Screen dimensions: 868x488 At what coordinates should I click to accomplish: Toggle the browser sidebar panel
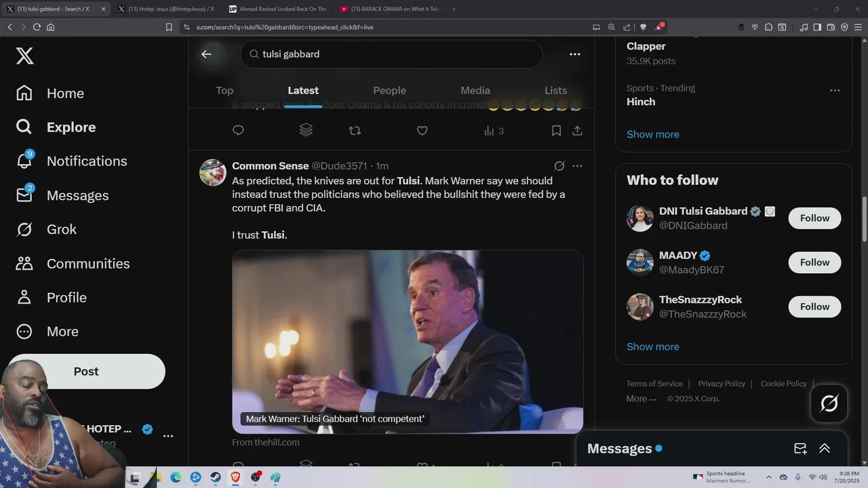pyautogui.click(x=817, y=27)
